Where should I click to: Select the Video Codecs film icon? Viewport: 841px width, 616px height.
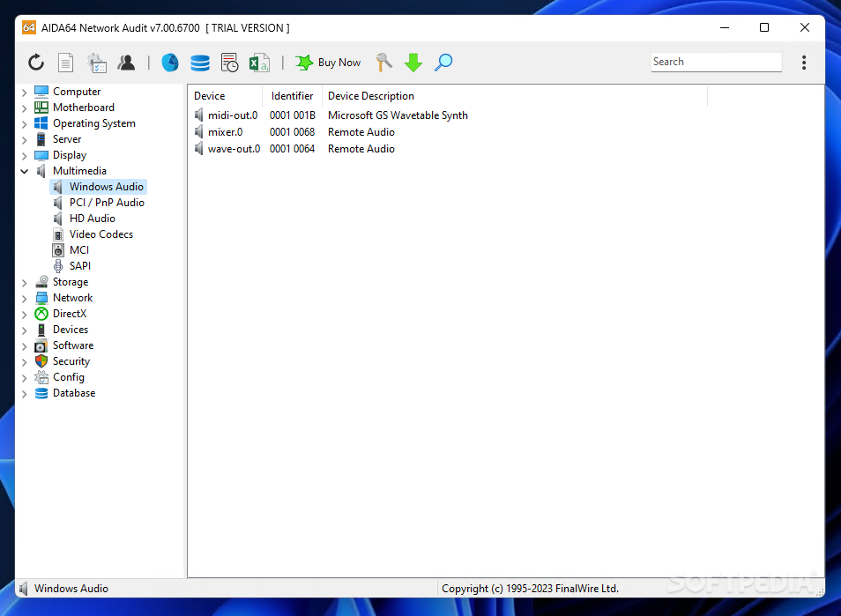58,234
